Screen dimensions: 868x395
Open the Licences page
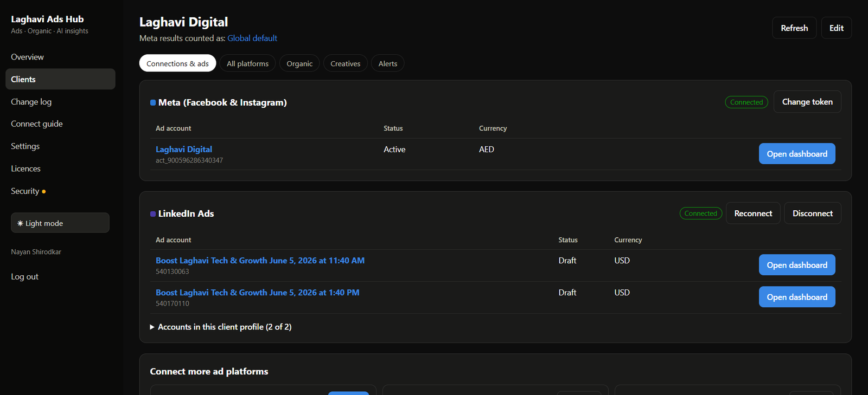click(x=26, y=169)
